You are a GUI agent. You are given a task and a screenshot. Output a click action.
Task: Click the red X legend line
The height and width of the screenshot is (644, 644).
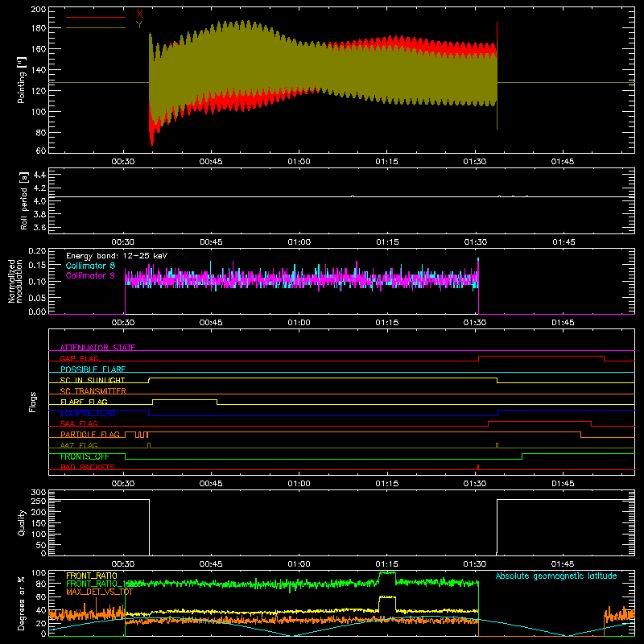click(x=96, y=17)
